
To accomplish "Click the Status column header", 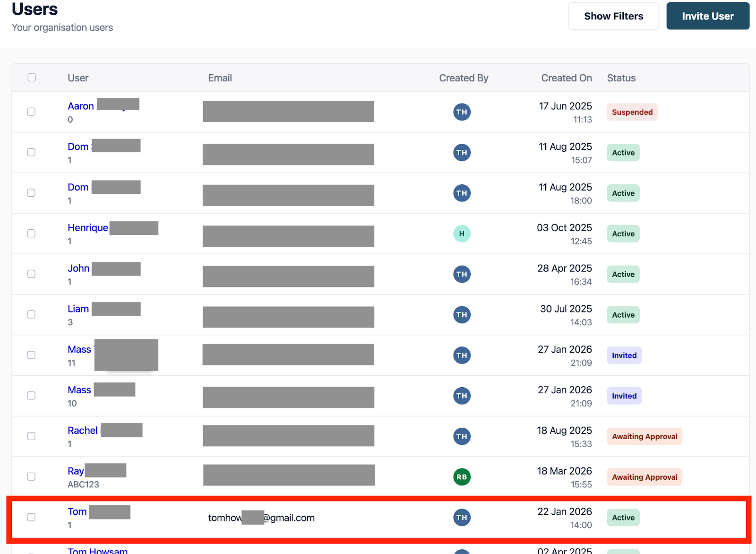I will (621, 78).
